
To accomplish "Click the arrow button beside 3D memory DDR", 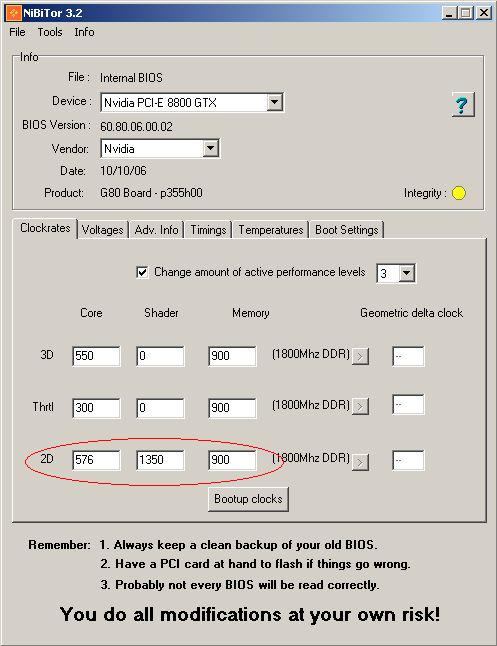I will [360, 356].
